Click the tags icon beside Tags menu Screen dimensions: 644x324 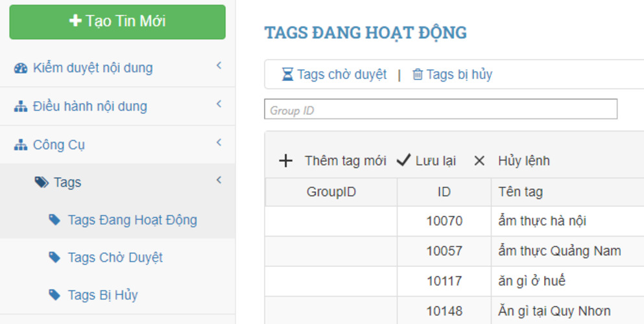pyautogui.click(x=42, y=183)
